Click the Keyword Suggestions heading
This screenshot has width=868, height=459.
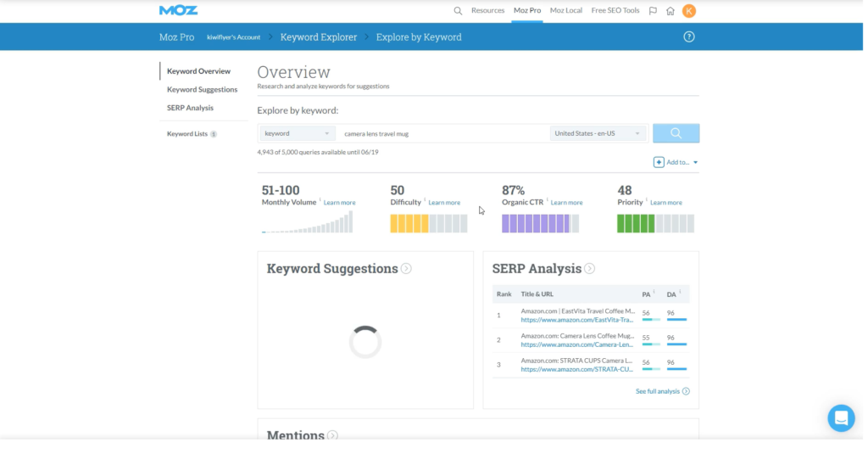click(332, 268)
